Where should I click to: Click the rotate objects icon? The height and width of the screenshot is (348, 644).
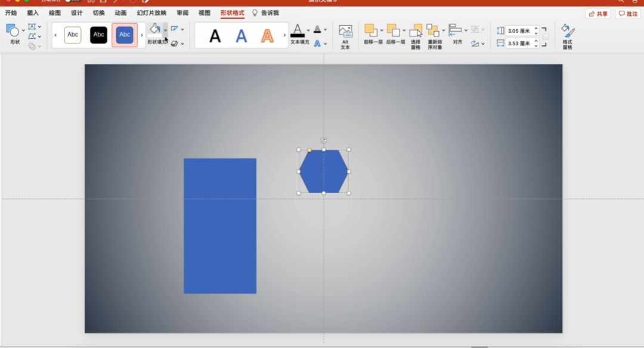click(x=475, y=43)
